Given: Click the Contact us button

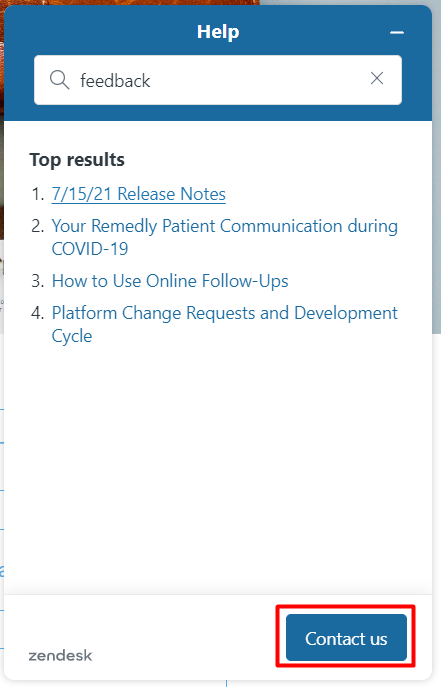Looking at the screenshot, I should 346,637.
